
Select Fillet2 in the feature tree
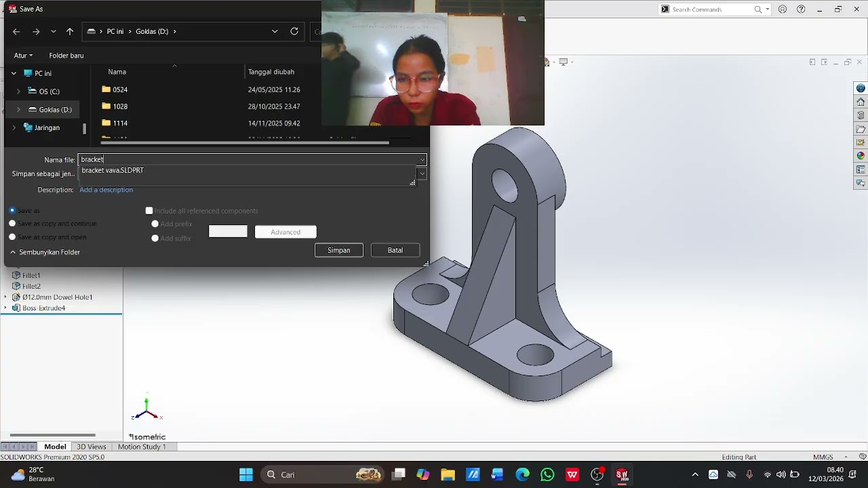(31, 286)
